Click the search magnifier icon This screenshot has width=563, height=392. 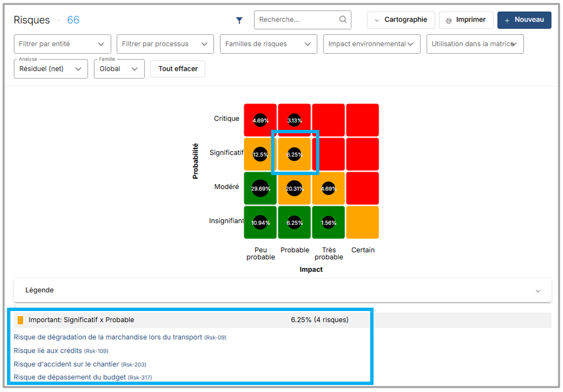pyautogui.click(x=343, y=19)
